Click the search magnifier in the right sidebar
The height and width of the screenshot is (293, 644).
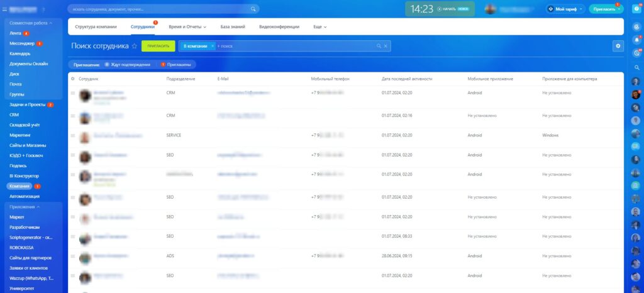pos(637,67)
